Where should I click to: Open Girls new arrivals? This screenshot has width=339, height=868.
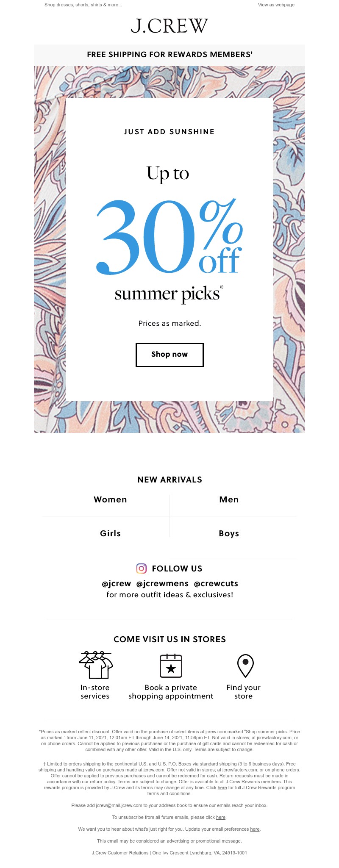(110, 533)
